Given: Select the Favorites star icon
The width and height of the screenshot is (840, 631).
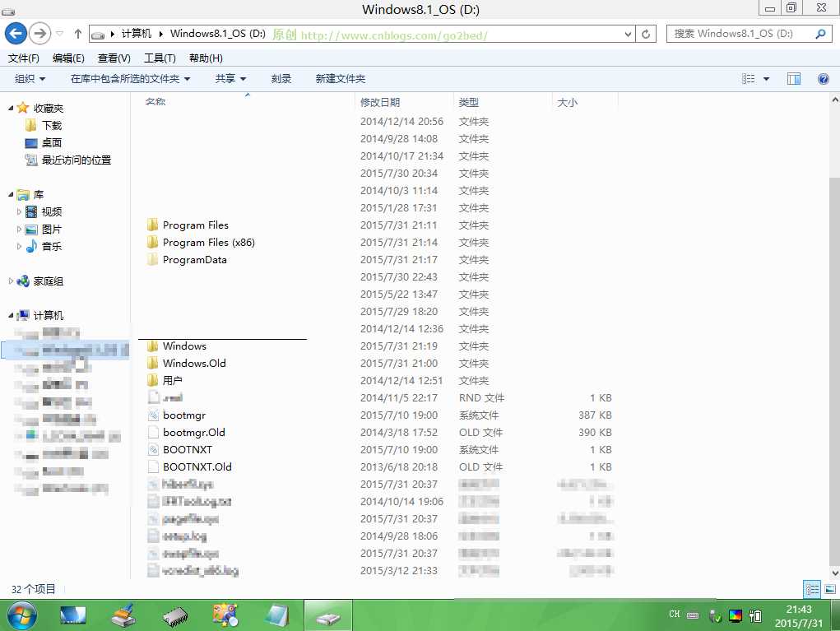Looking at the screenshot, I should (x=22, y=108).
